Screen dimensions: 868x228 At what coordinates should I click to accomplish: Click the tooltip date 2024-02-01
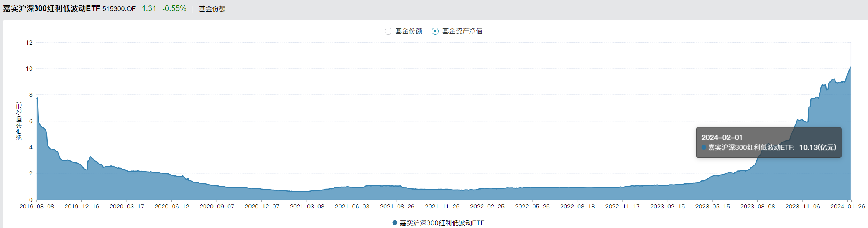pyautogui.click(x=722, y=137)
